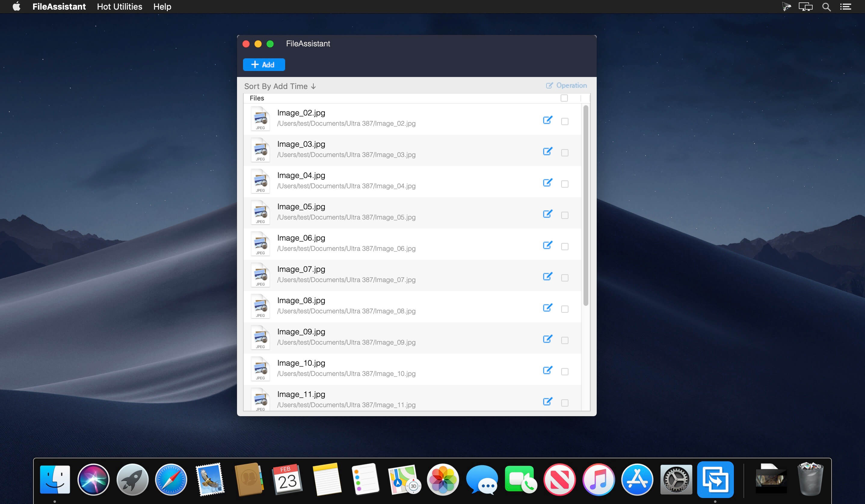Screen dimensions: 865x504
Task: Open the Help menu
Action: [x=162, y=7]
